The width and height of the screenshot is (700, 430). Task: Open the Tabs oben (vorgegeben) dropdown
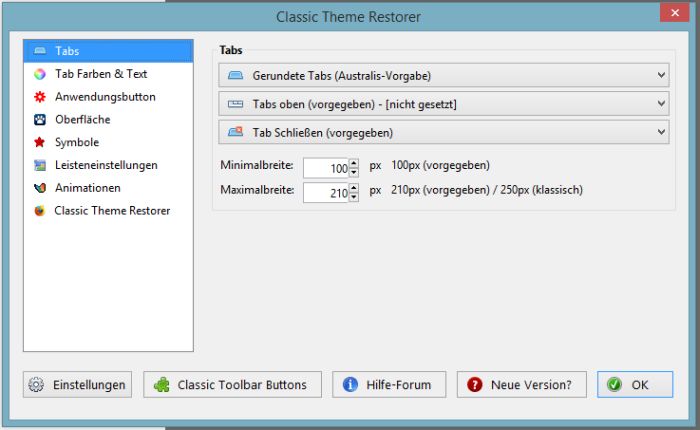[x=444, y=104]
